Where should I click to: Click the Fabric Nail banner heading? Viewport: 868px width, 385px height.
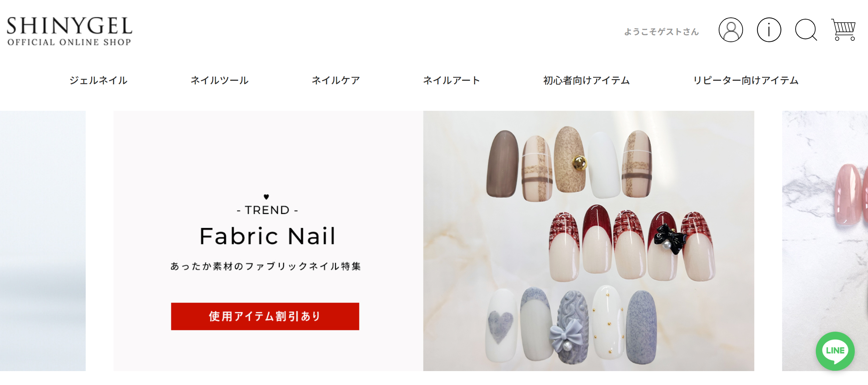point(267,236)
